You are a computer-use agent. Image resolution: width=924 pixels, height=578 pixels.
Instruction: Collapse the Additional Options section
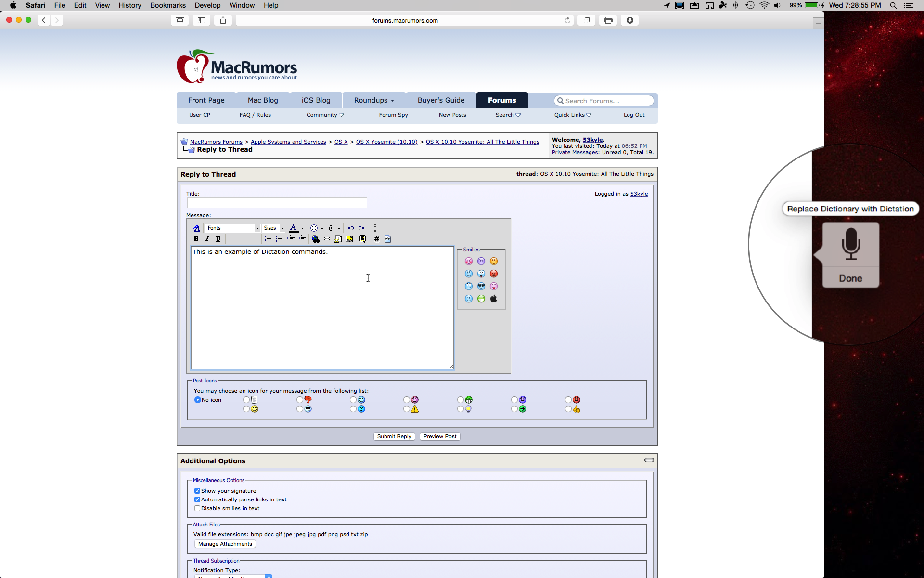[x=649, y=460]
